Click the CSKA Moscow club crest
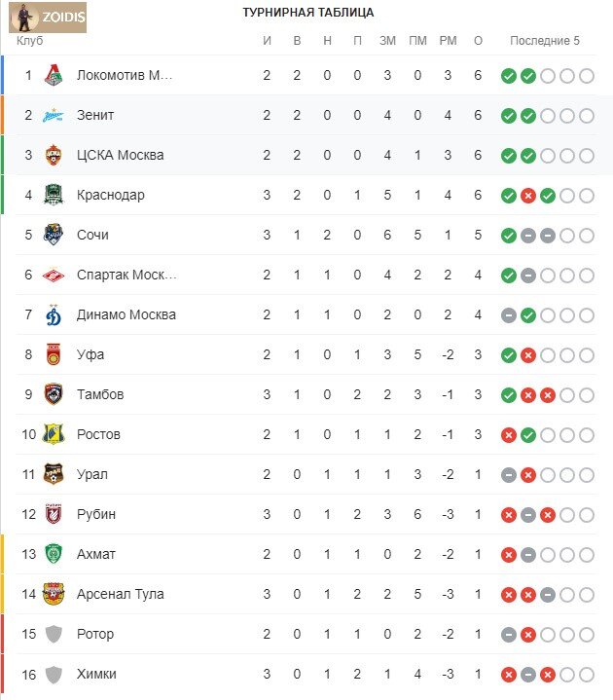 click(54, 155)
